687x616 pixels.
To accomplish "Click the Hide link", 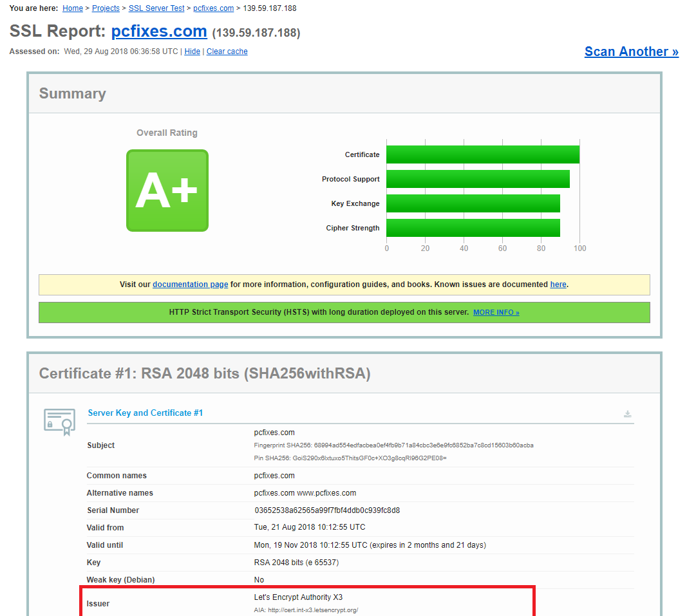I will [193, 51].
